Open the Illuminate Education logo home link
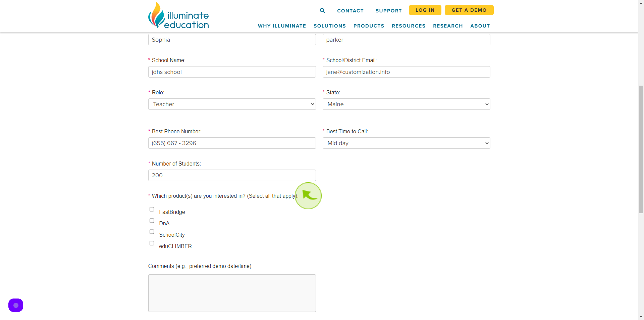This screenshot has width=644, height=320. pyautogui.click(x=178, y=15)
